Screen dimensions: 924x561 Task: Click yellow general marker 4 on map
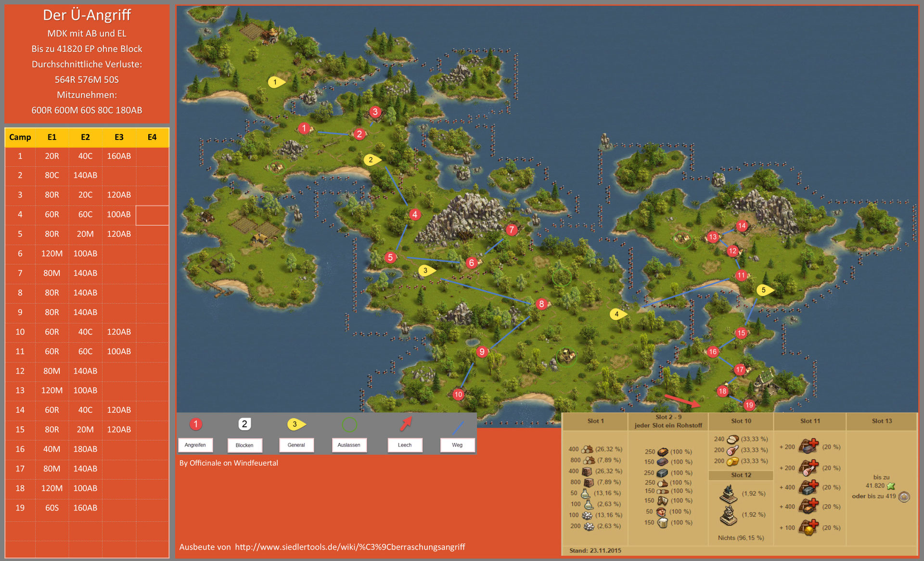tap(617, 314)
